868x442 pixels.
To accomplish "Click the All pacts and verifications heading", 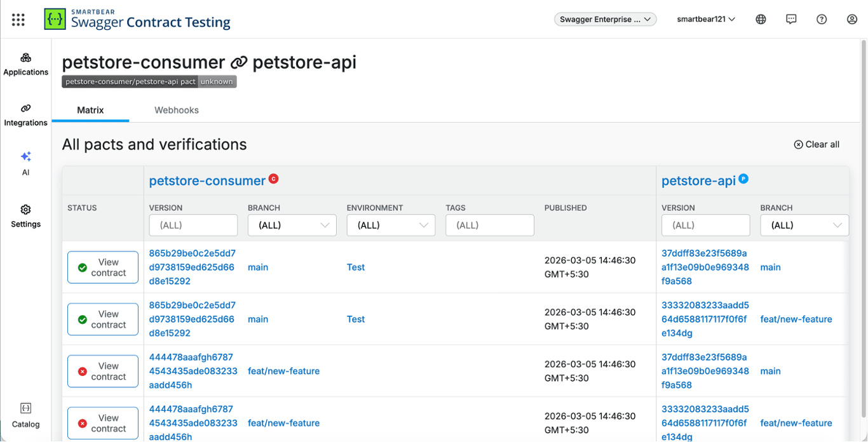I will (154, 145).
